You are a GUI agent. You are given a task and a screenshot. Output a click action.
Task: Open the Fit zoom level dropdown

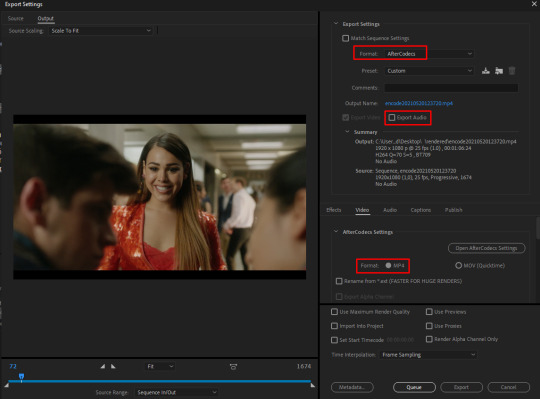pyautogui.click(x=160, y=366)
